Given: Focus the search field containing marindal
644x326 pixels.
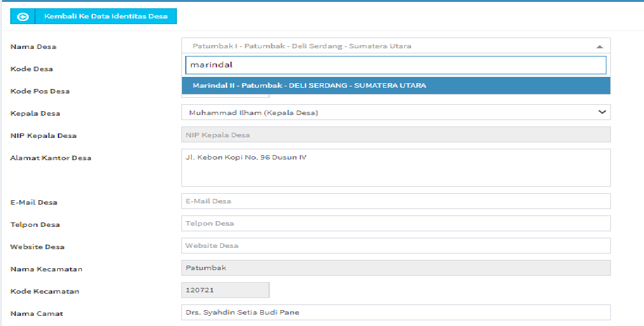Looking at the screenshot, I should point(396,65).
